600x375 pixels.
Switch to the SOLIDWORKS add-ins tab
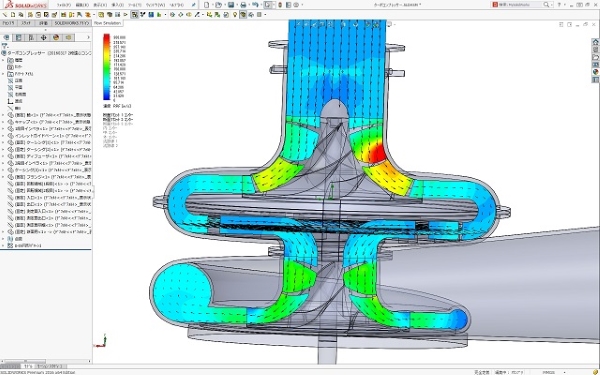(x=72, y=23)
